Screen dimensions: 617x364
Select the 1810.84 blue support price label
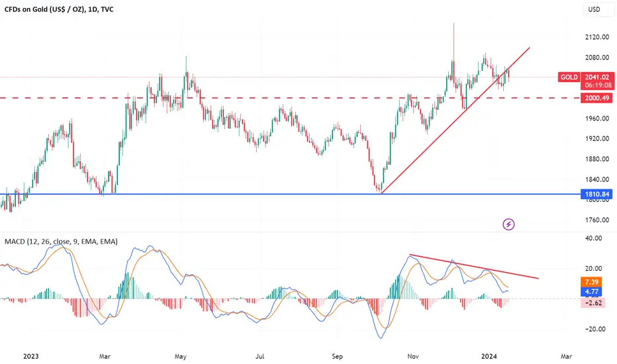[596, 194]
